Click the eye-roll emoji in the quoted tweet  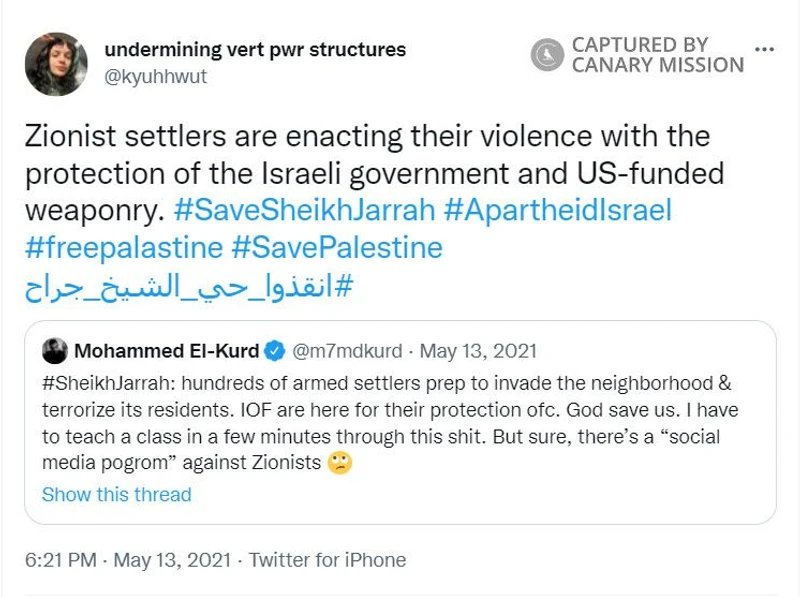[x=341, y=463]
